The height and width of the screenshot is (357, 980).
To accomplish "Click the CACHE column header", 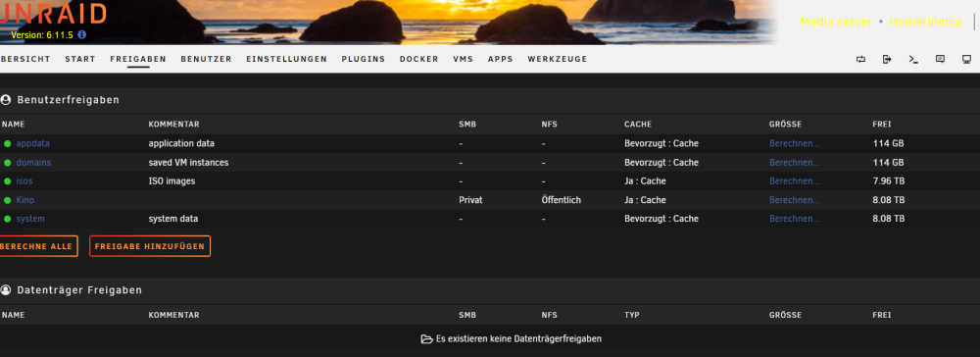I will point(638,125).
